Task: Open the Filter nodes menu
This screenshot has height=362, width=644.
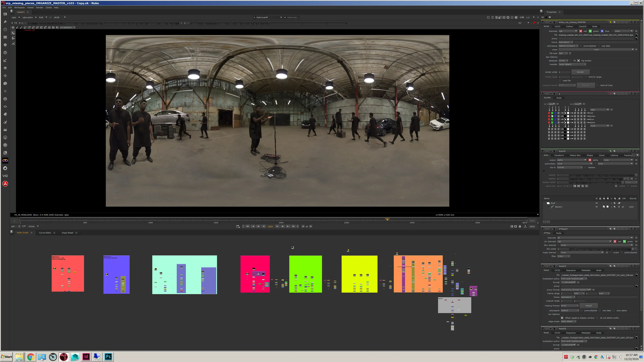Action: (x=5, y=53)
